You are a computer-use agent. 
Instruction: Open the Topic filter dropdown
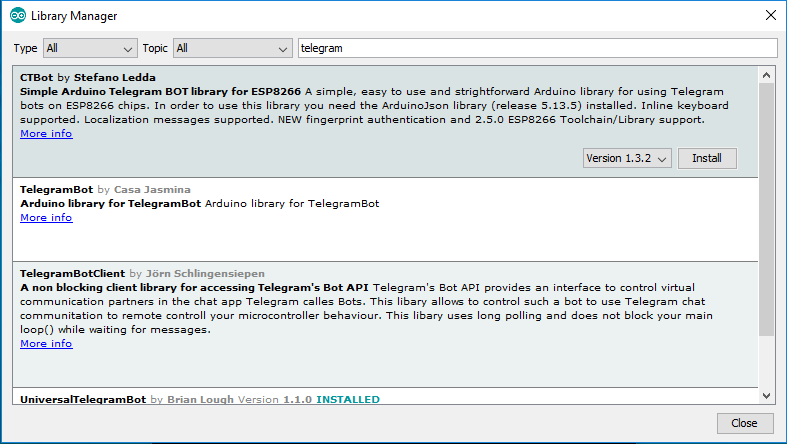(x=232, y=48)
